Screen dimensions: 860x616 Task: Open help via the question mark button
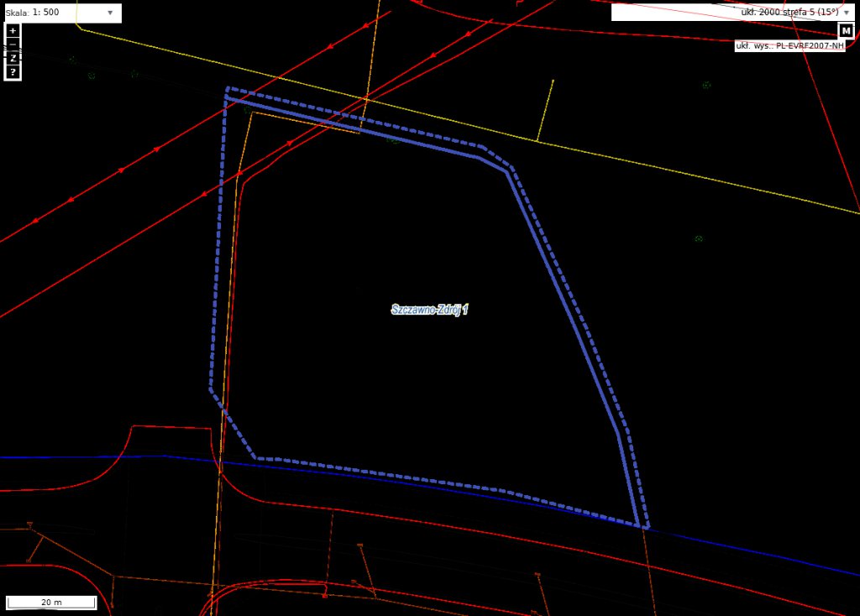[13, 72]
